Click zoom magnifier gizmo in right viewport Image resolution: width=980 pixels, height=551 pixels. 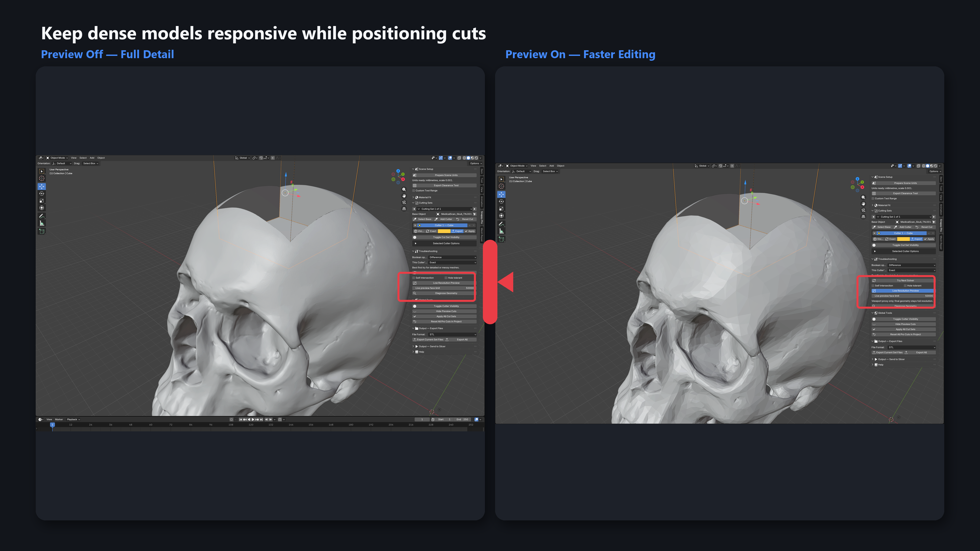pyautogui.click(x=863, y=197)
